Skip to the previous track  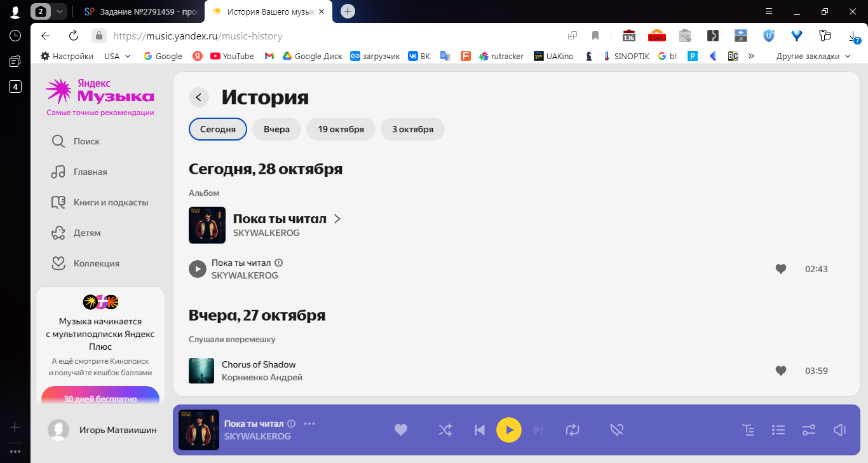(x=480, y=430)
